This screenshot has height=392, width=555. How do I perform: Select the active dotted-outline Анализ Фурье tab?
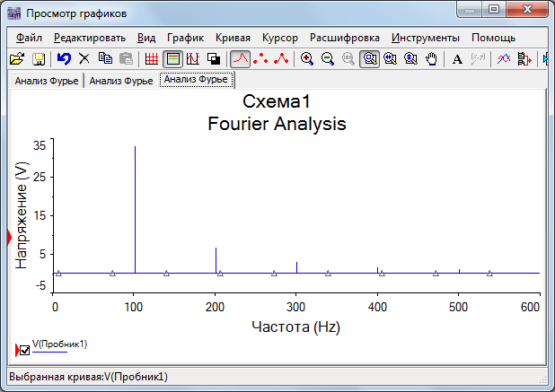point(196,80)
